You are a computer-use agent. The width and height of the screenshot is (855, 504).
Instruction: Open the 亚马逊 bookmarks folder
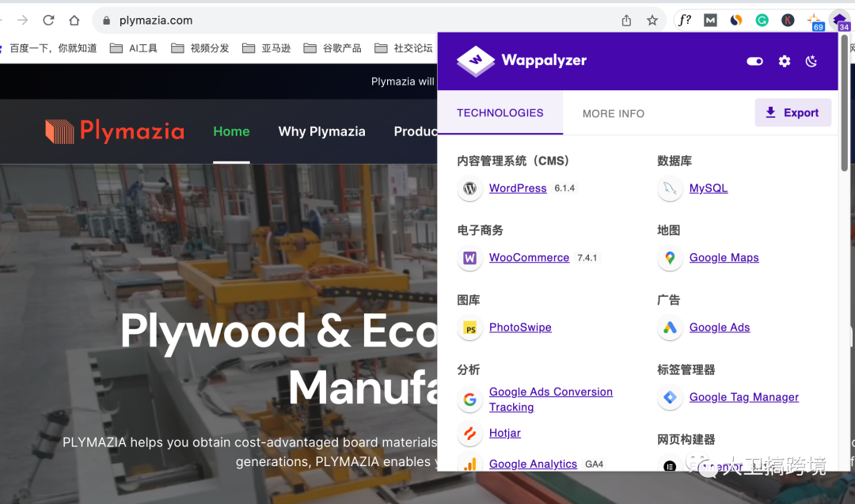pyautogui.click(x=266, y=48)
